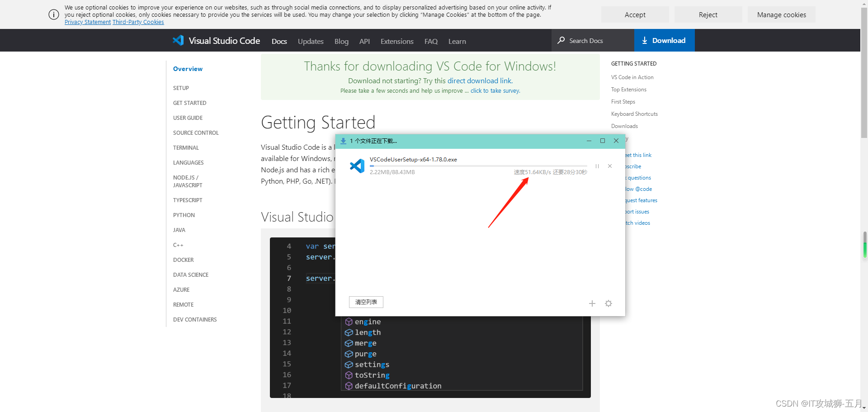Click the engine suggestion cube icon
The image size is (868, 412).
(349, 322)
